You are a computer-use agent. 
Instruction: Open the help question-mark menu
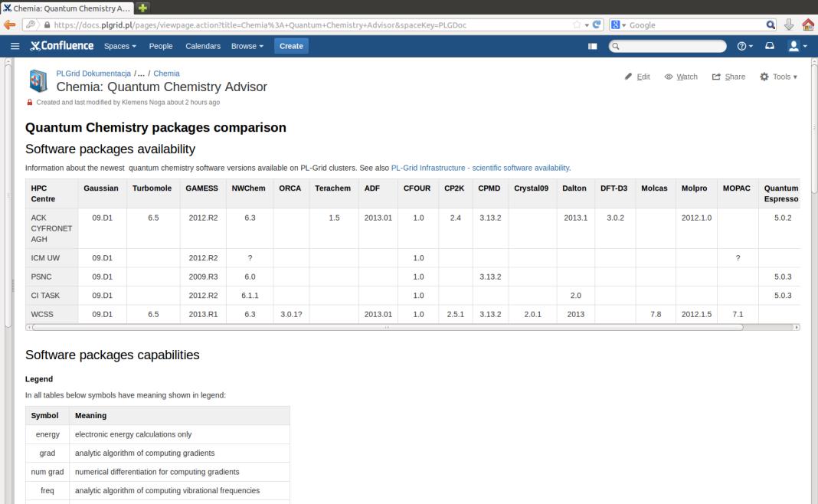coord(744,46)
